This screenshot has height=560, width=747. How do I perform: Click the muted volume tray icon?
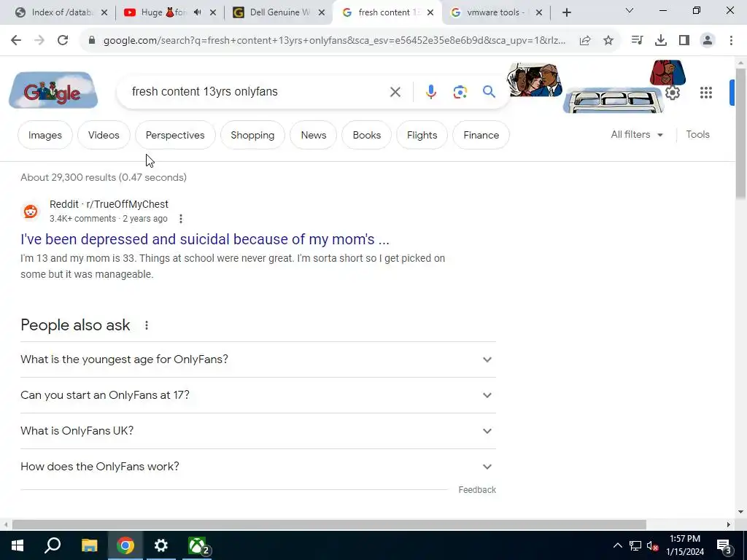pos(653,545)
